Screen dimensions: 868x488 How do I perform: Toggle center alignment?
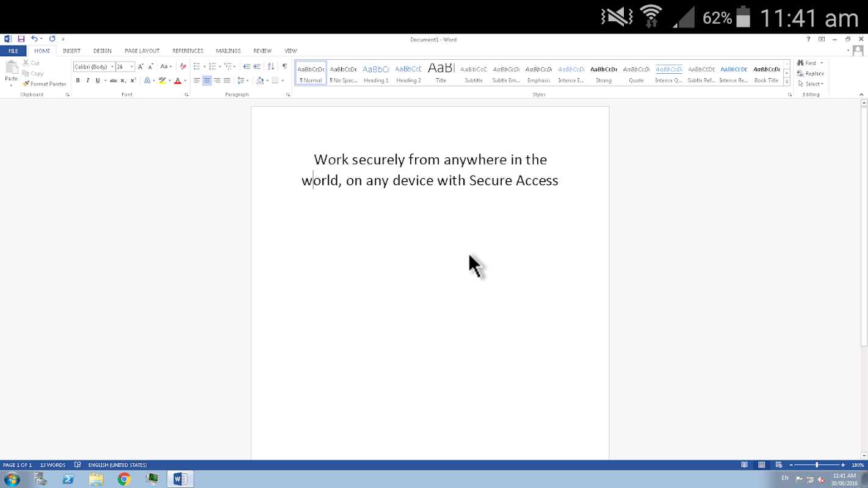pyautogui.click(x=207, y=81)
